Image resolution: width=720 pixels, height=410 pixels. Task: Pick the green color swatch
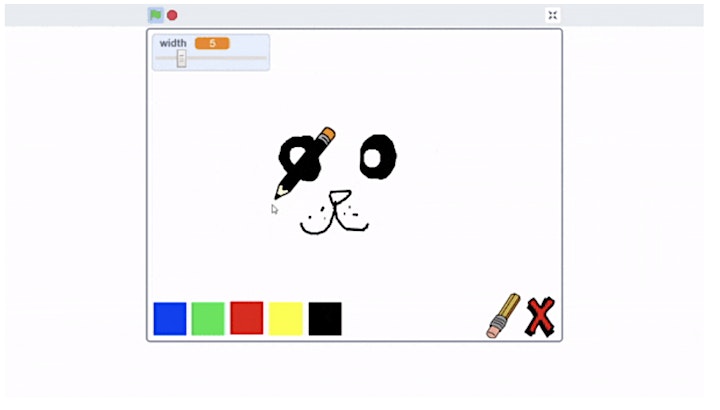(x=208, y=319)
